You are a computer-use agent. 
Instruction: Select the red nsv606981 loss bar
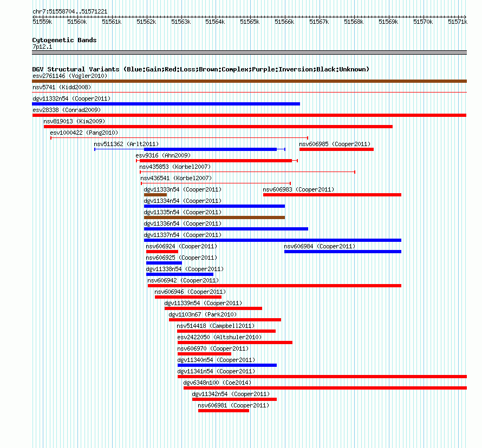[224, 411]
